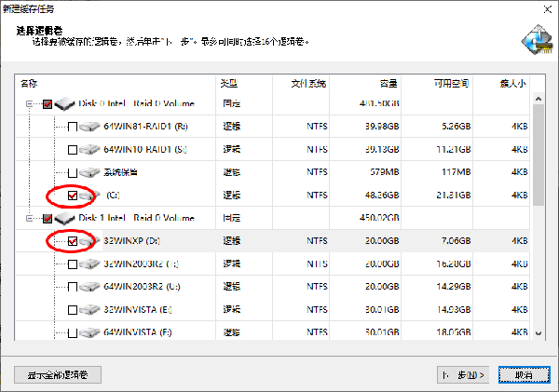Click drive icon of 64WIN10-RAID1 (S:)
The height and width of the screenshot is (392, 559).
click(x=89, y=149)
